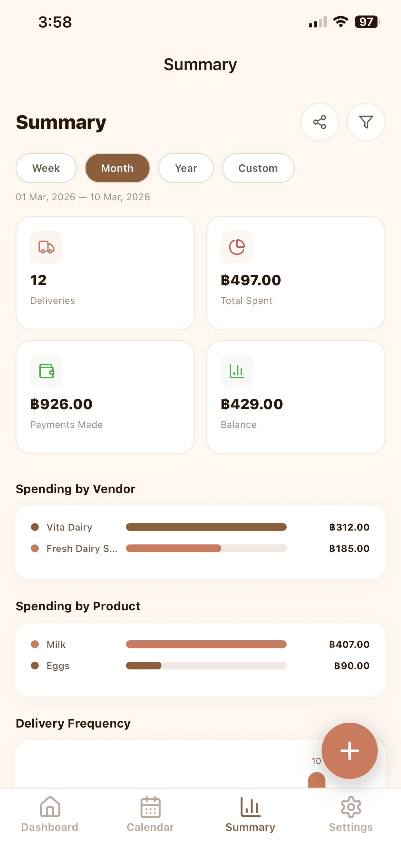The height and width of the screenshot is (868, 401).
Task: Select the Vita Dairy row legend dot
Action: click(x=35, y=527)
